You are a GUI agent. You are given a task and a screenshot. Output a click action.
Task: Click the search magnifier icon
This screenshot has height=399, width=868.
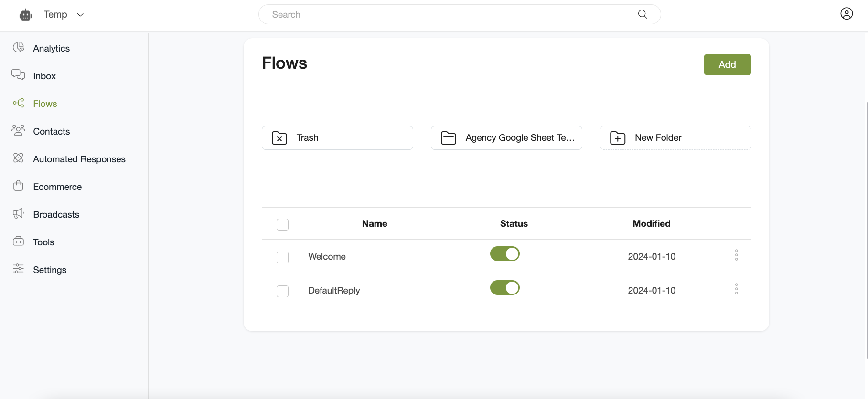point(643,14)
